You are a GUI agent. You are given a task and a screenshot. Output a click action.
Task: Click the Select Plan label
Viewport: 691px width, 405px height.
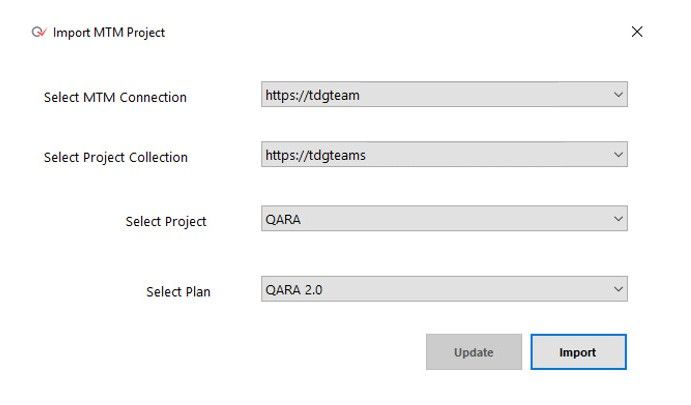178,291
